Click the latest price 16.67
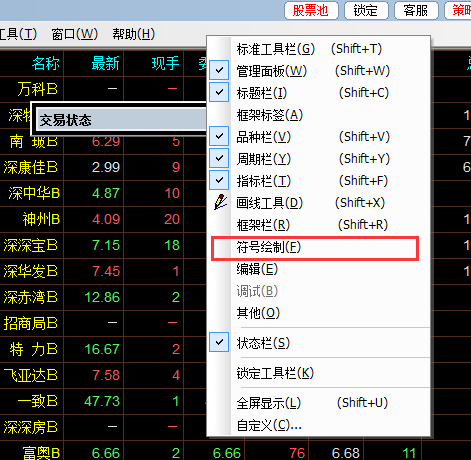This screenshot has width=471, height=460. tap(102, 349)
